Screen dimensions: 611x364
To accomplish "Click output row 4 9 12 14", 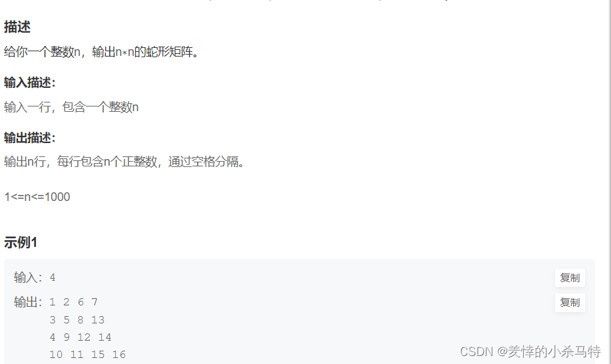I will coord(81,337).
